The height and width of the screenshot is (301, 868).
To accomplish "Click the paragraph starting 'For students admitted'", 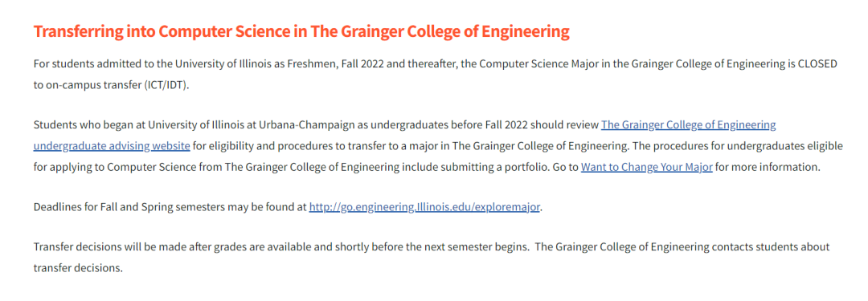I will (435, 75).
